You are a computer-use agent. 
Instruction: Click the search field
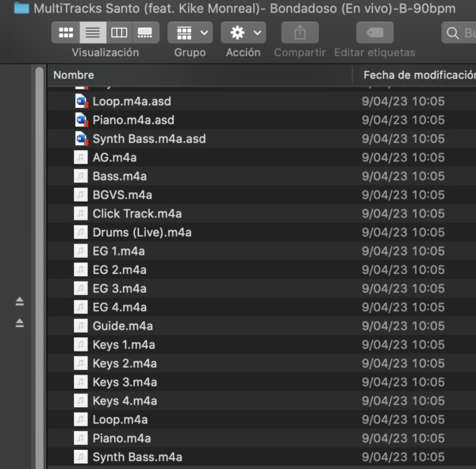click(459, 33)
